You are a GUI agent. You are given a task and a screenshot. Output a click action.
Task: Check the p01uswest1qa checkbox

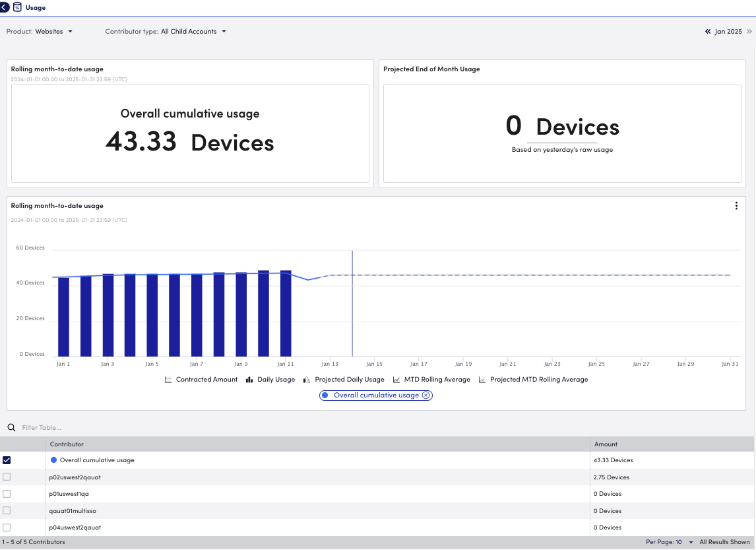(7, 494)
